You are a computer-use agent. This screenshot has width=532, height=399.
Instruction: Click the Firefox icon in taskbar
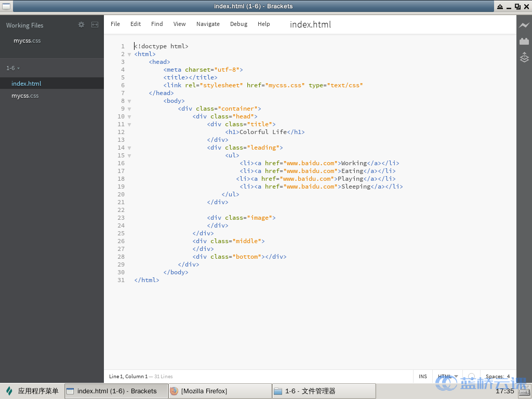[174, 391]
